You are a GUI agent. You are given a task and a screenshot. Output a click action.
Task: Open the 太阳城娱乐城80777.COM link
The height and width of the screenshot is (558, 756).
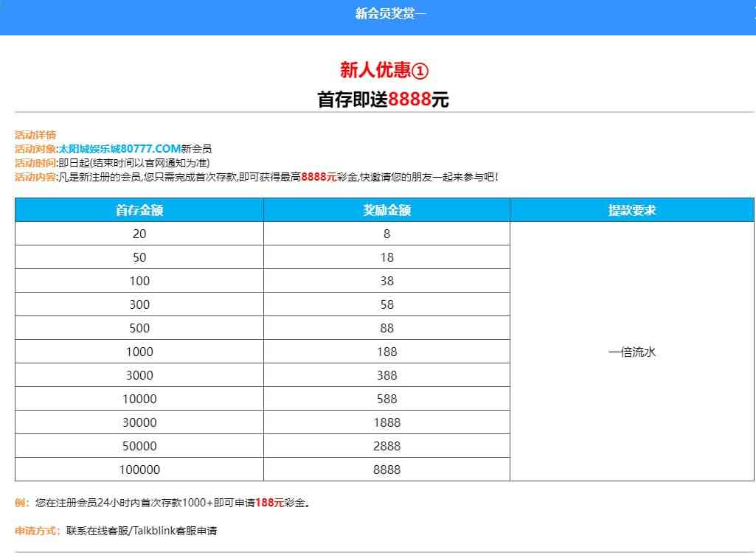(x=119, y=149)
